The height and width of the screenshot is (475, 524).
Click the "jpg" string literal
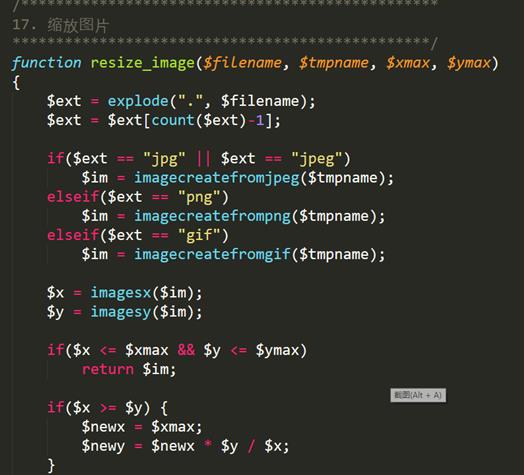click(x=164, y=159)
